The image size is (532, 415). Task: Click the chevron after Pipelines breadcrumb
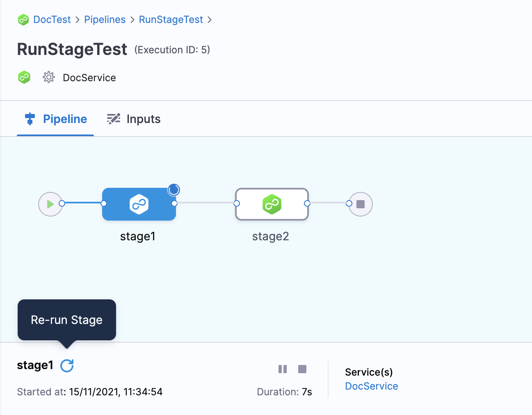(132, 20)
